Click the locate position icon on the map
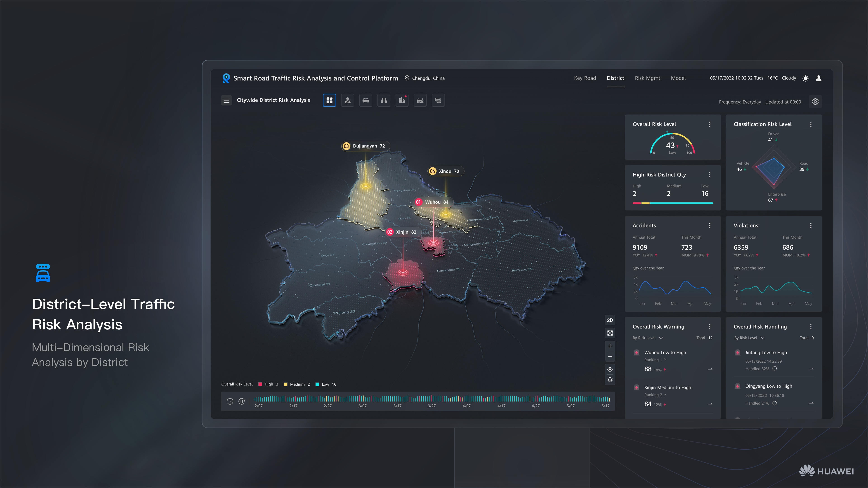The image size is (868, 488). click(610, 369)
